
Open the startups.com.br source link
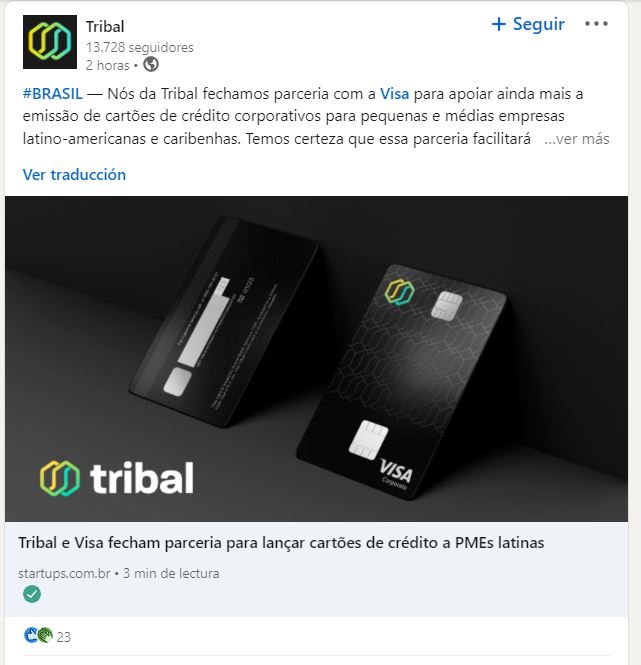(x=64, y=573)
